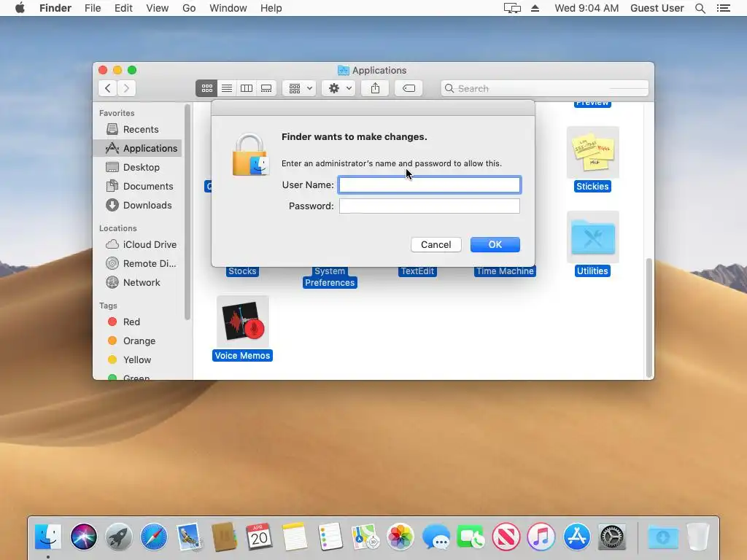Open the Apple menu

pyautogui.click(x=20, y=8)
